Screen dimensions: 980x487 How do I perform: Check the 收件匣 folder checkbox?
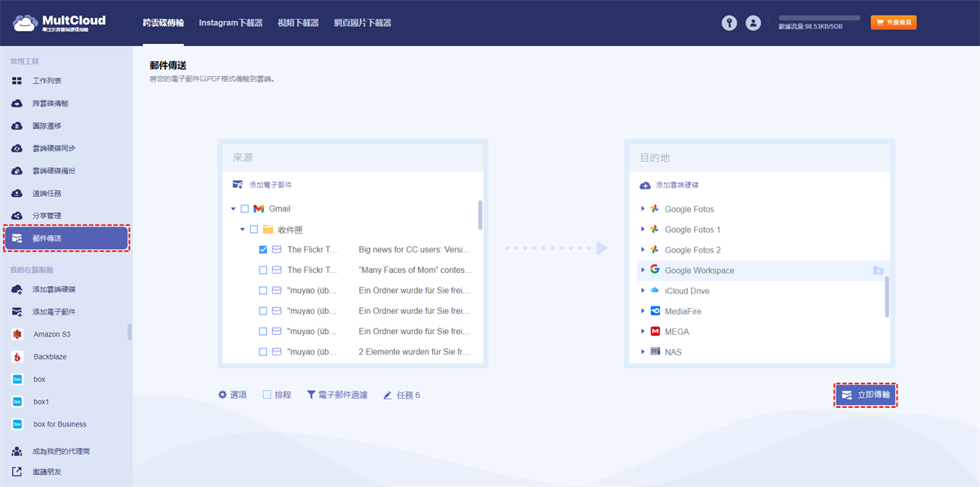(254, 230)
